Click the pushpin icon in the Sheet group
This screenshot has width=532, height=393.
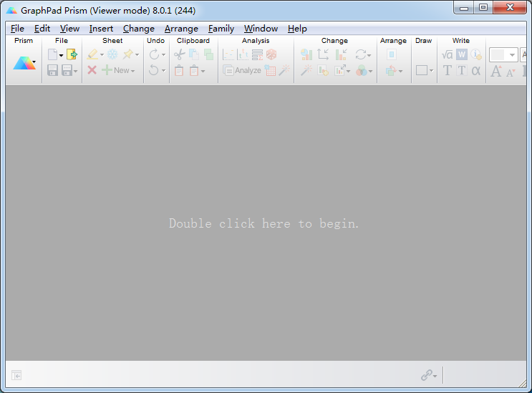click(128, 54)
